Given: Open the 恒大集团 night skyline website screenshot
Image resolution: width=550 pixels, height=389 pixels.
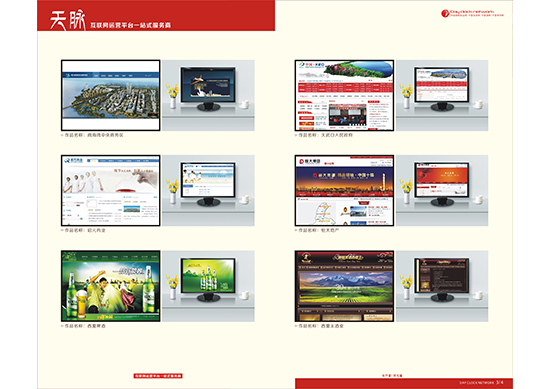Looking at the screenshot, I should click(x=344, y=190).
